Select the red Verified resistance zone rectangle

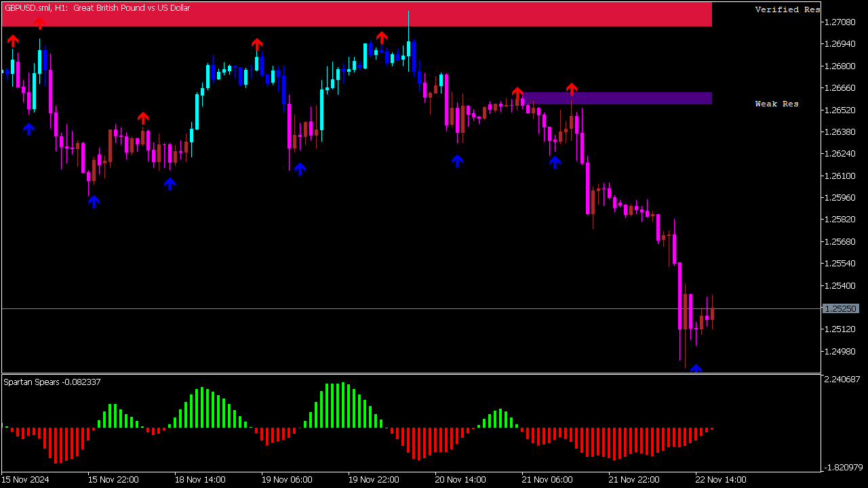357,14
